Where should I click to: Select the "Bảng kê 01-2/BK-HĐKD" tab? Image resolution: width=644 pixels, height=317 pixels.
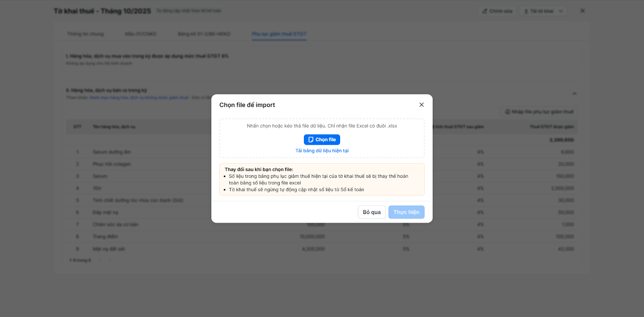[x=204, y=34]
